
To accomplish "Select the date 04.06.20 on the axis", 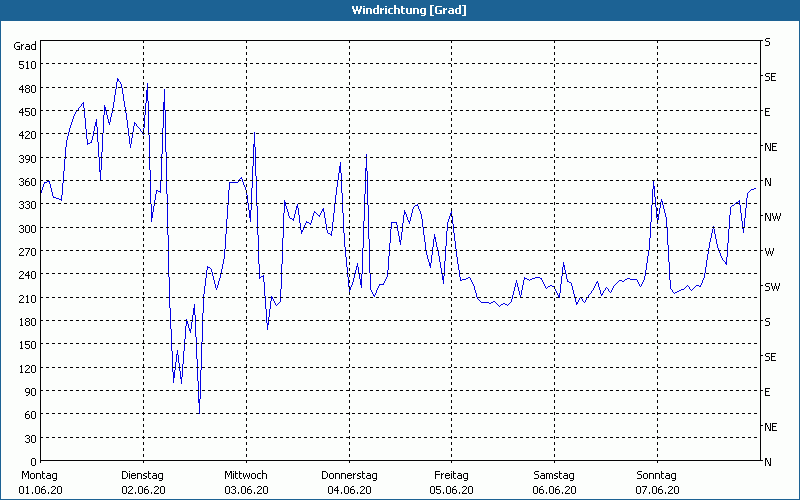I will [348, 490].
